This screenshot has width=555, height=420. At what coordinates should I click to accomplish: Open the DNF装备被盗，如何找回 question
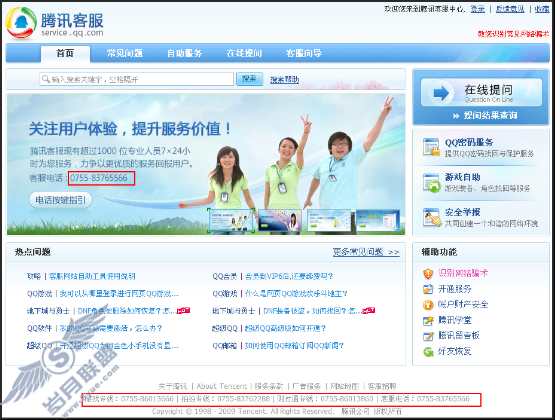tap(313, 311)
